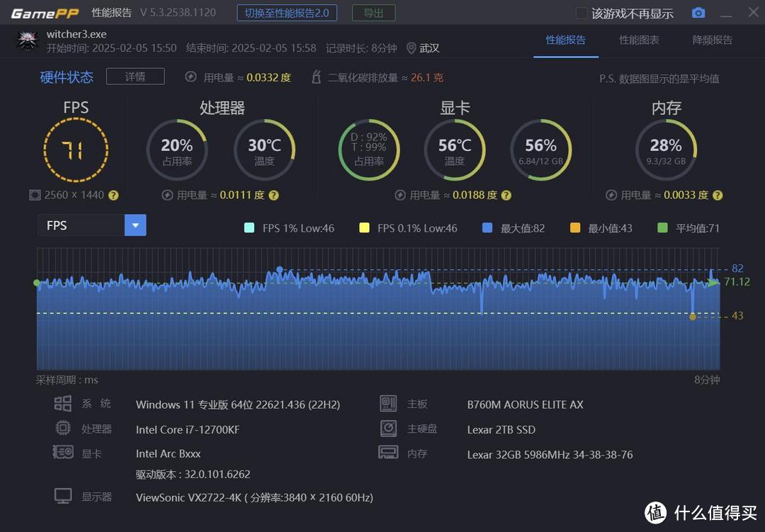Screen dimensions: 765x532
Task: Click the power icon beside total 用电量
Action: coord(191,77)
